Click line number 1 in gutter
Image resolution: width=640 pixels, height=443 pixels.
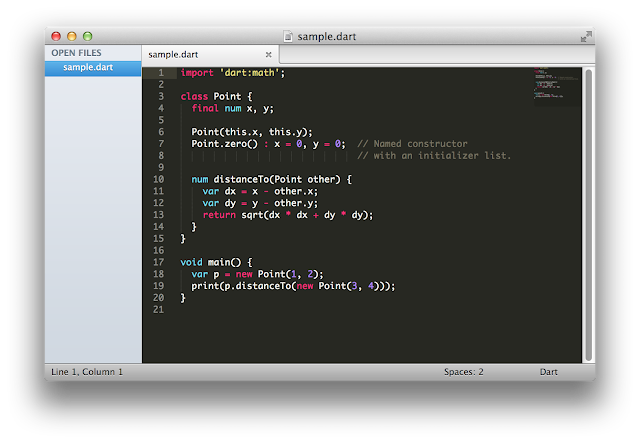(x=161, y=73)
